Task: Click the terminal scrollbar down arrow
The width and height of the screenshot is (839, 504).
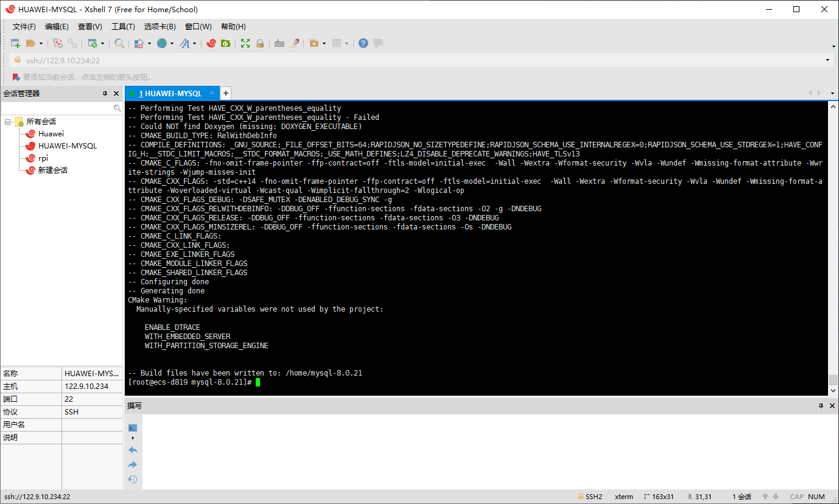Action: [x=833, y=391]
